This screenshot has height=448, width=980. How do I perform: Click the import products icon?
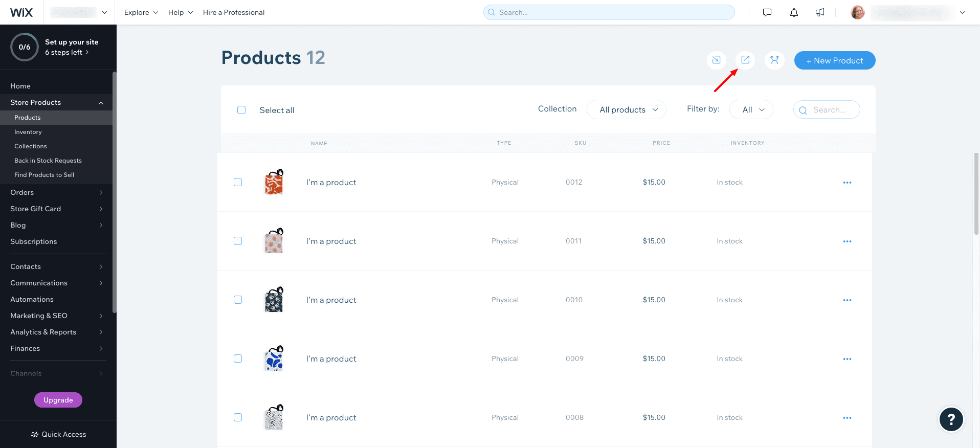(716, 60)
